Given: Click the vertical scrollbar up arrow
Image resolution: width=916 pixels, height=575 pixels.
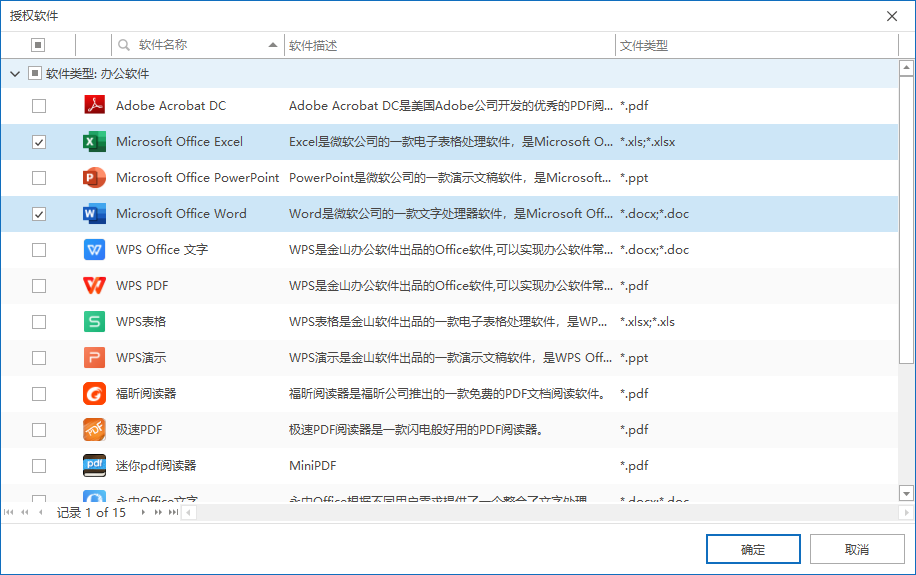Looking at the screenshot, I should pyautogui.click(x=906, y=68).
